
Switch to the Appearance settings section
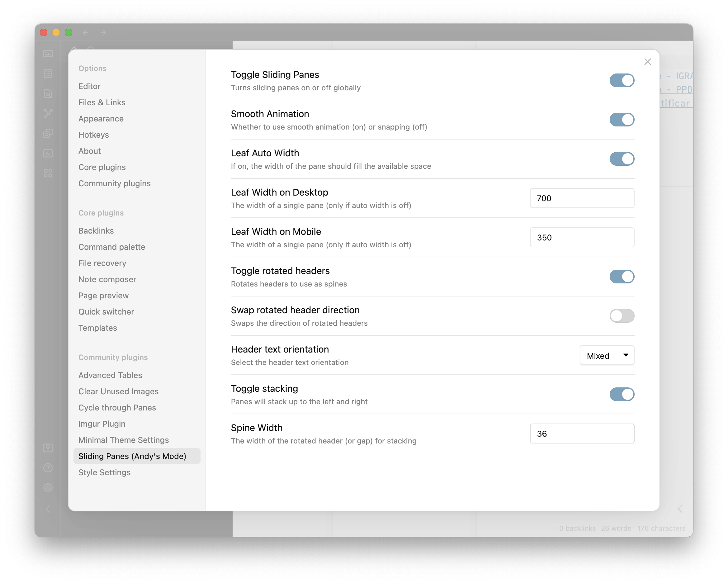(x=101, y=119)
